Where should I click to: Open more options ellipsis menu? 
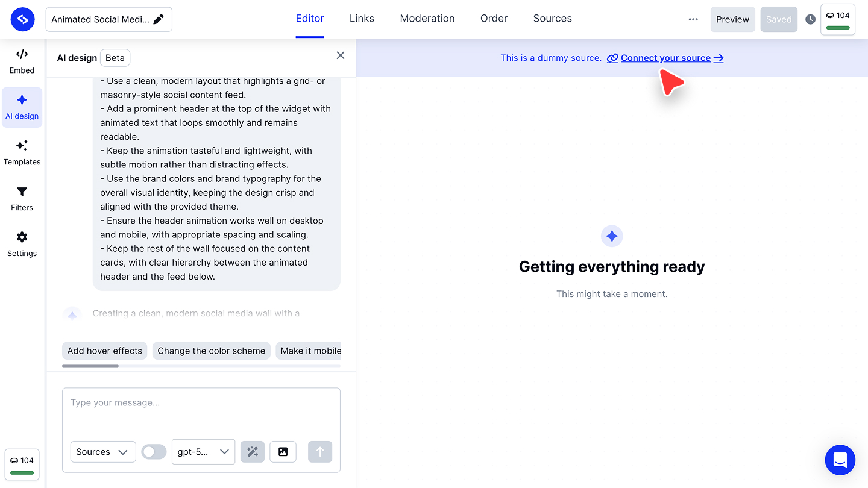[x=693, y=19]
